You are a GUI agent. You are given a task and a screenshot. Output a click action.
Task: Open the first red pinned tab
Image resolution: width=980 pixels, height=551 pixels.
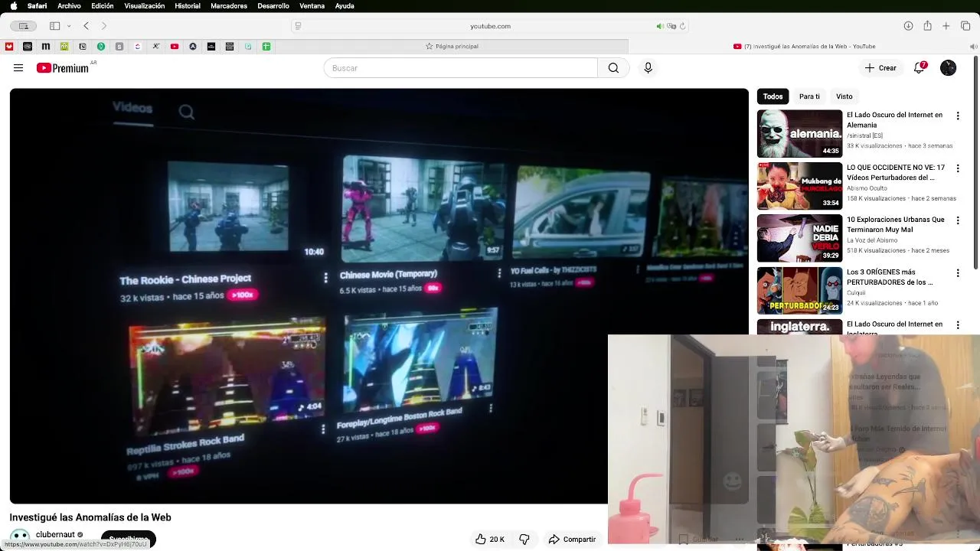click(x=9, y=47)
